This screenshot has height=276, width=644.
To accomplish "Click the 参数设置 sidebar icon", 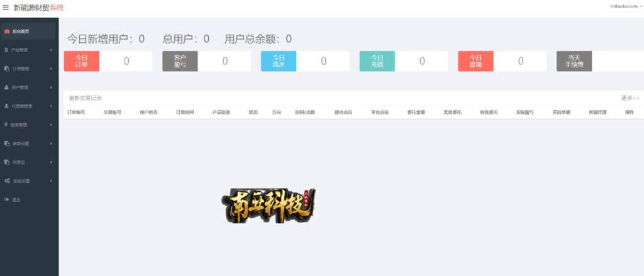I will pos(7,143).
